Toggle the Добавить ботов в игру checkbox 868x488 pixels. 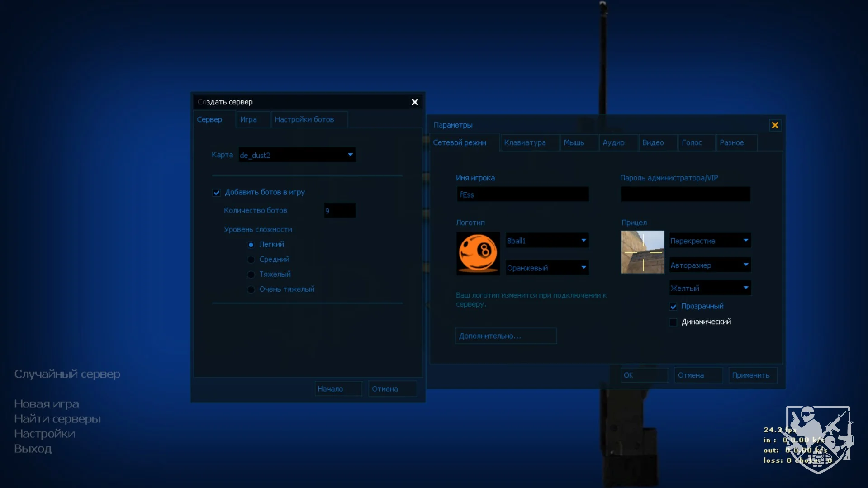point(217,193)
